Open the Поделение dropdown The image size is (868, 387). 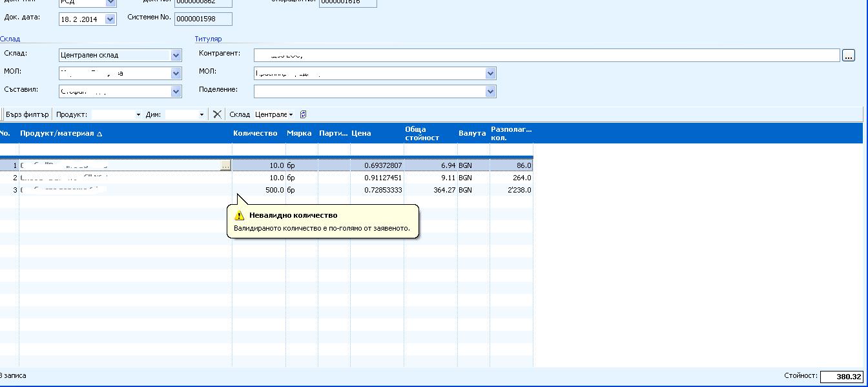tap(491, 92)
